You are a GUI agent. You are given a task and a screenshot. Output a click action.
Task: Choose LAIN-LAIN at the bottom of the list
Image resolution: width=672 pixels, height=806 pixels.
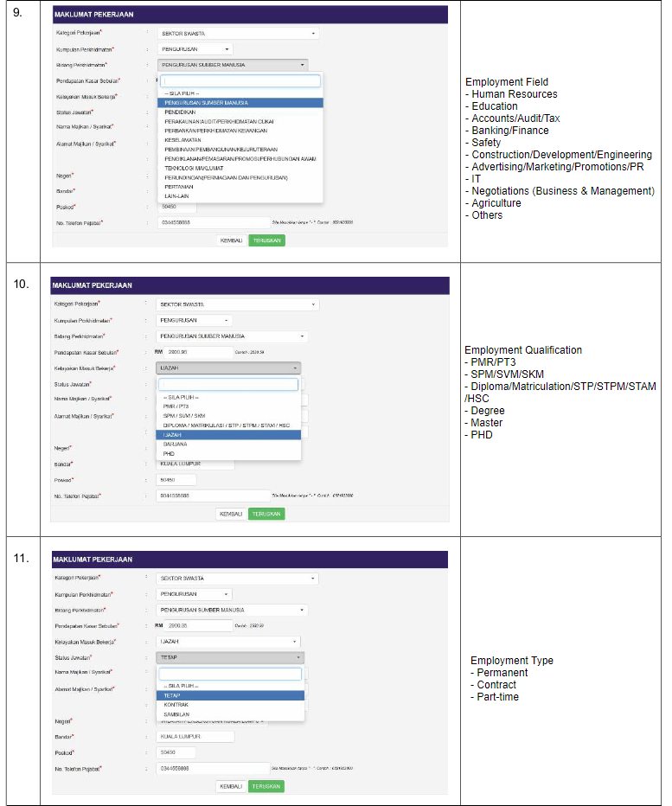pos(178,195)
